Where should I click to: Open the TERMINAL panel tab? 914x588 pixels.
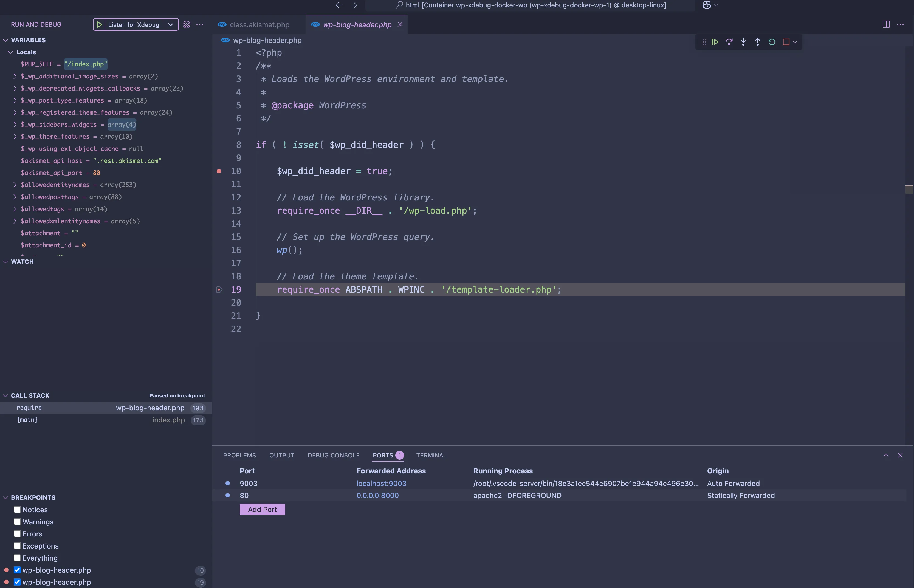click(431, 455)
